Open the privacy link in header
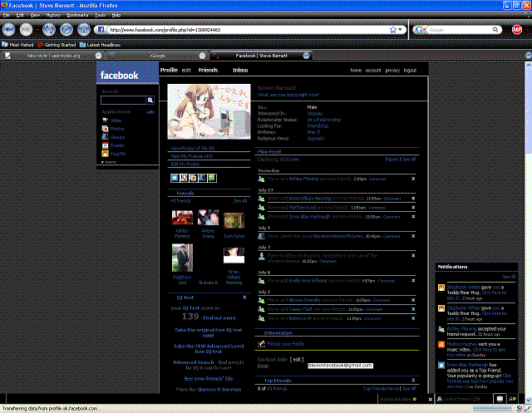 coord(392,70)
